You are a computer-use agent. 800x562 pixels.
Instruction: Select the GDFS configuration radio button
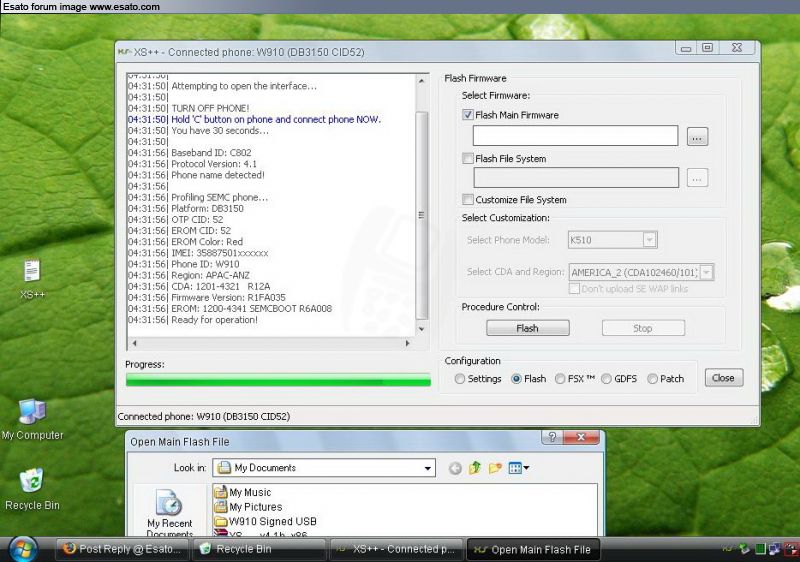pyautogui.click(x=606, y=379)
